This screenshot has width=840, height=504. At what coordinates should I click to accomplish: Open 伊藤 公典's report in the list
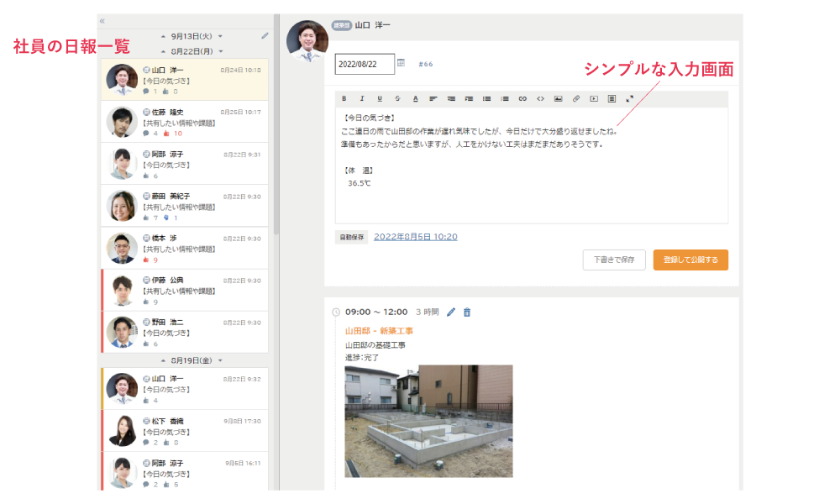tap(185, 290)
